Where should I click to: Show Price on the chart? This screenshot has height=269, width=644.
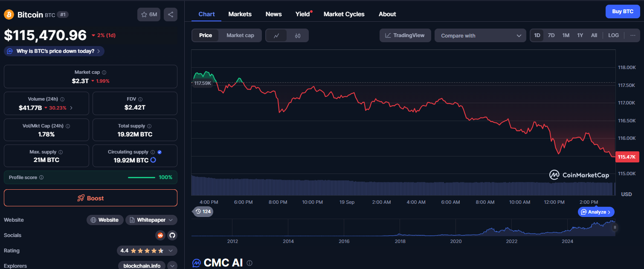coord(206,35)
